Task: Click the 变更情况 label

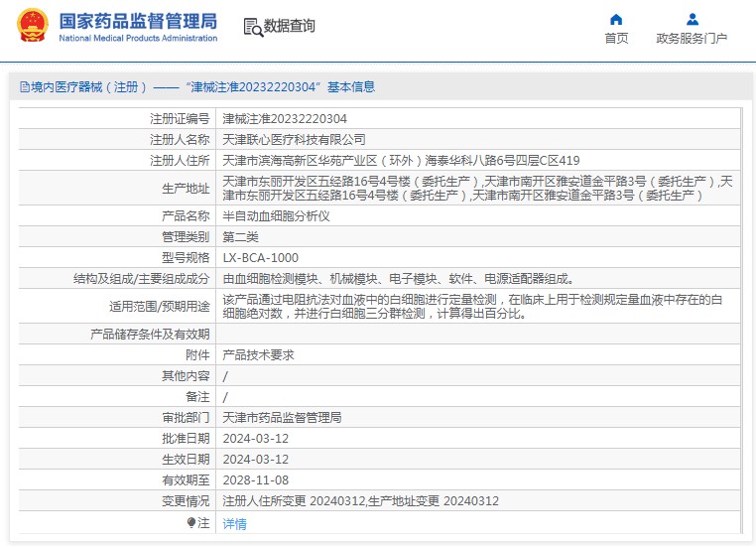Action: tap(186, 500)
